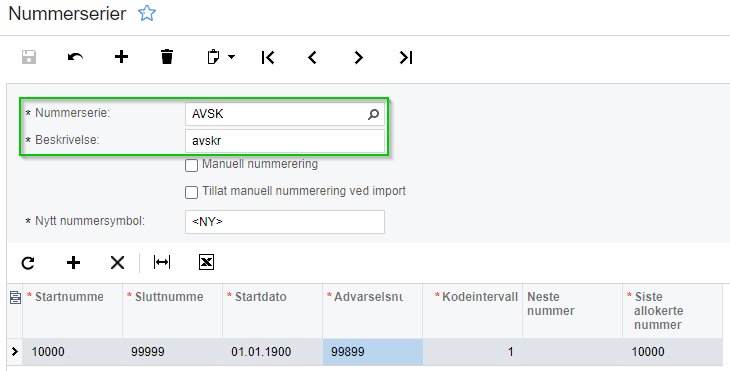Viewport: 730px width, 371px height.
Task: Add a new row to the grid
Action: [x=73, y=263]
